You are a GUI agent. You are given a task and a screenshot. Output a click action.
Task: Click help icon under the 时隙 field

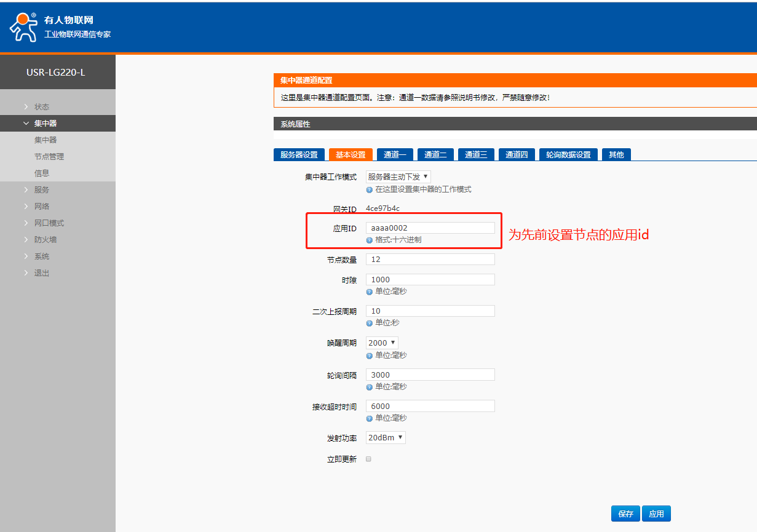[x=370, y=292]
